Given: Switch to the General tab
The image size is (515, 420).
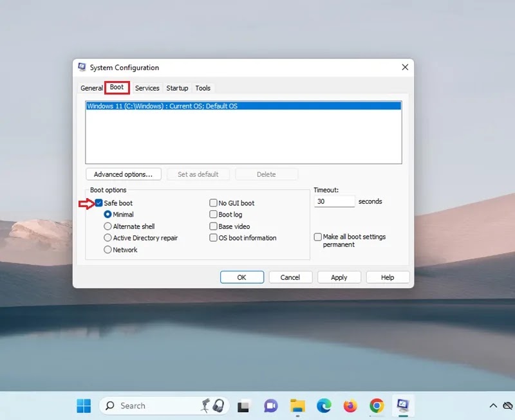Looking at the screenshot, I should pos(91,88).
